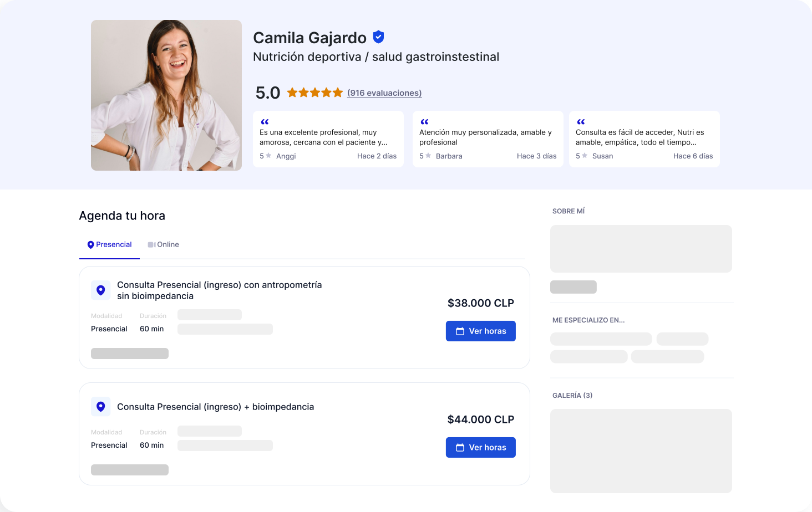
Task: Click the five orange rating stars
Action: click(x=315, y=93)
